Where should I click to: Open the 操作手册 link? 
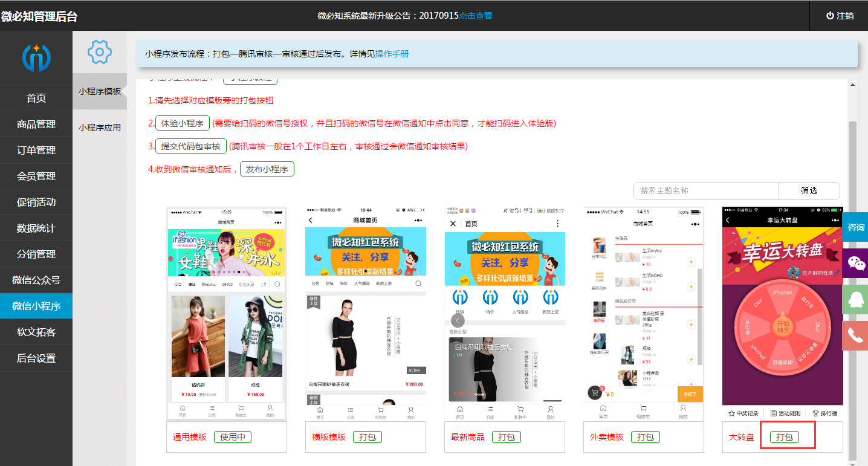point(392,54)
